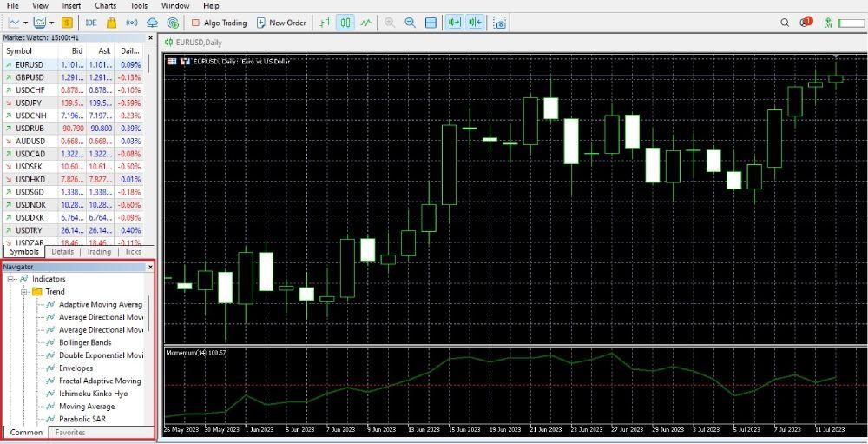
Task: Click the connection status signal icon
Action: tap(827, 23)
